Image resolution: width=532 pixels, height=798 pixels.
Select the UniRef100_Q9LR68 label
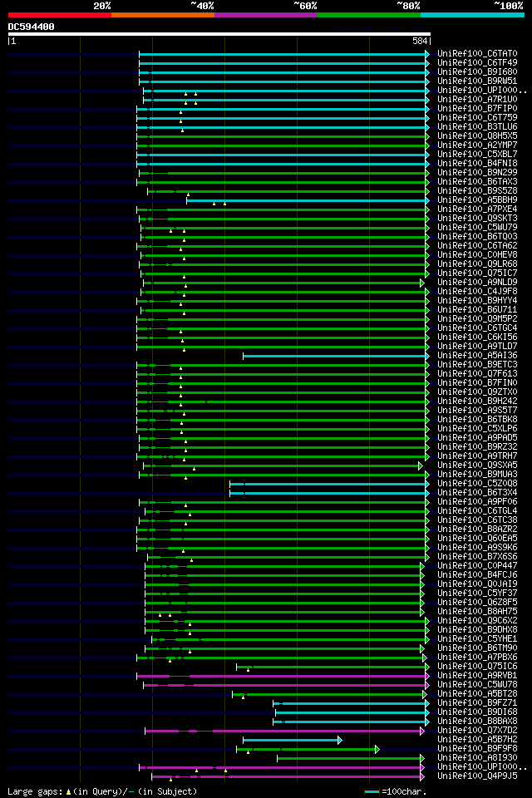[x=477, y=264]
